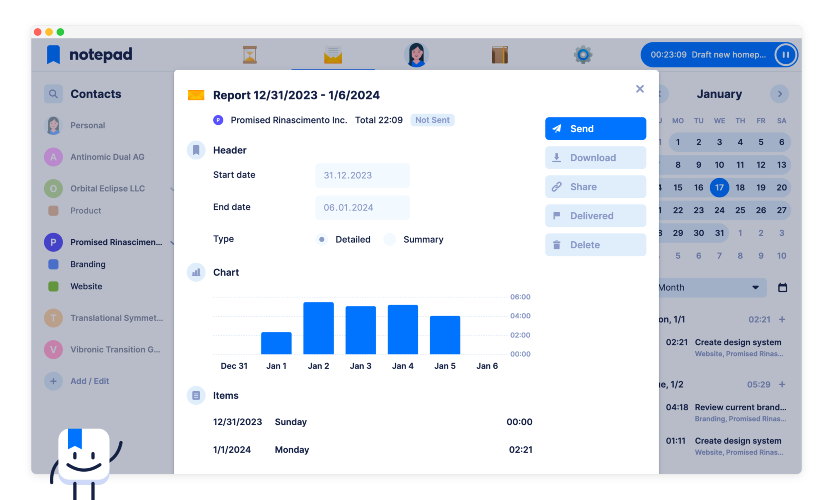Open the 02:21 Create design system entry

coord(725,348)
